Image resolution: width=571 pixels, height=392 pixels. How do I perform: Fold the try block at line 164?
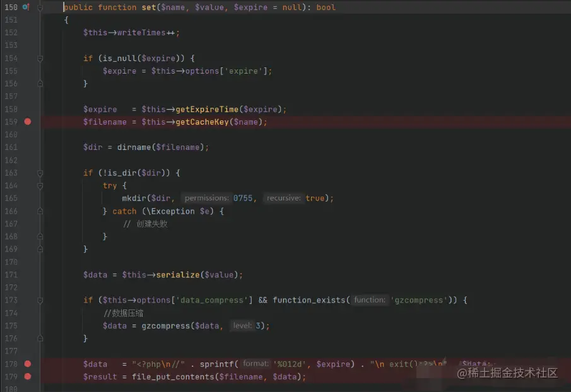tap(40, 186)
